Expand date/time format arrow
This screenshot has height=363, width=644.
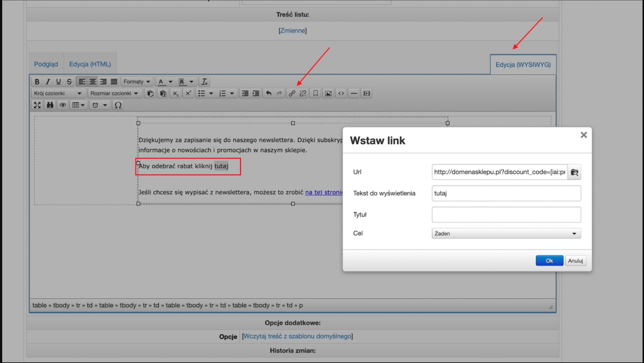point(105,105)
